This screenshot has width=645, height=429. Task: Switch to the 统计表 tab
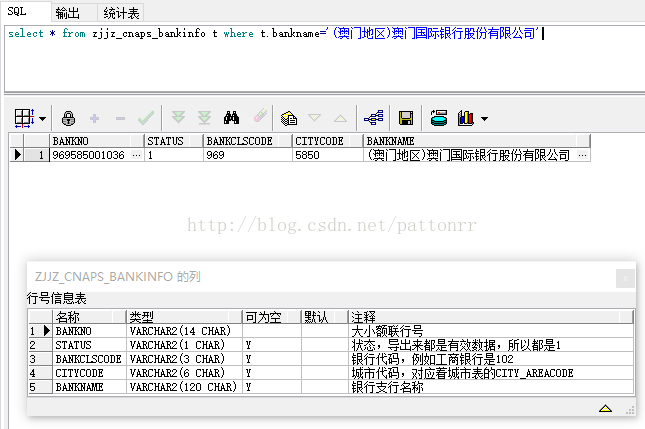point(121,13)
